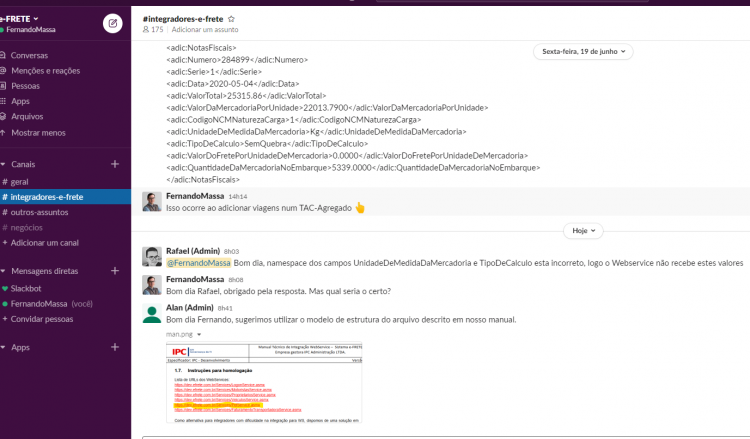
Task: Open Pessoas in sidebar
Action: pos(25,86)
